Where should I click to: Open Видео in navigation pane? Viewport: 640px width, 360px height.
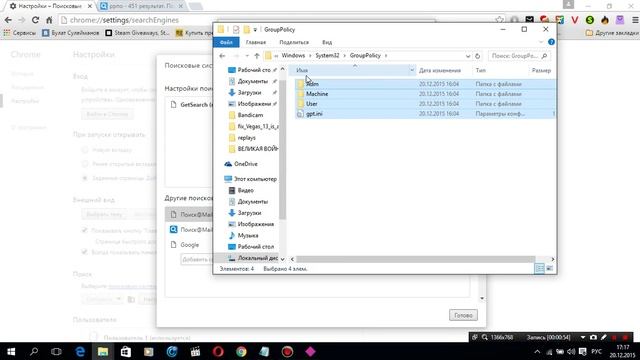point(241,191)
